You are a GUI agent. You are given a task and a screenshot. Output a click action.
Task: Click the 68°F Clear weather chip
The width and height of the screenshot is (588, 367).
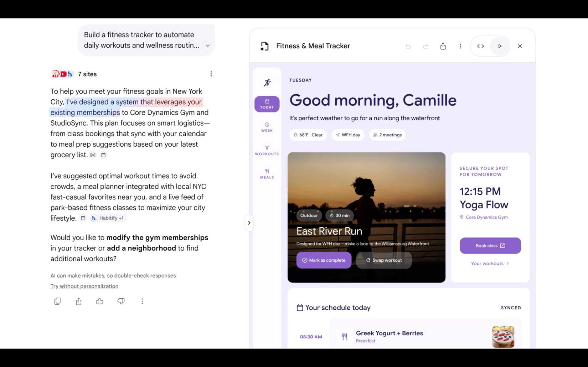coord(308,135)
